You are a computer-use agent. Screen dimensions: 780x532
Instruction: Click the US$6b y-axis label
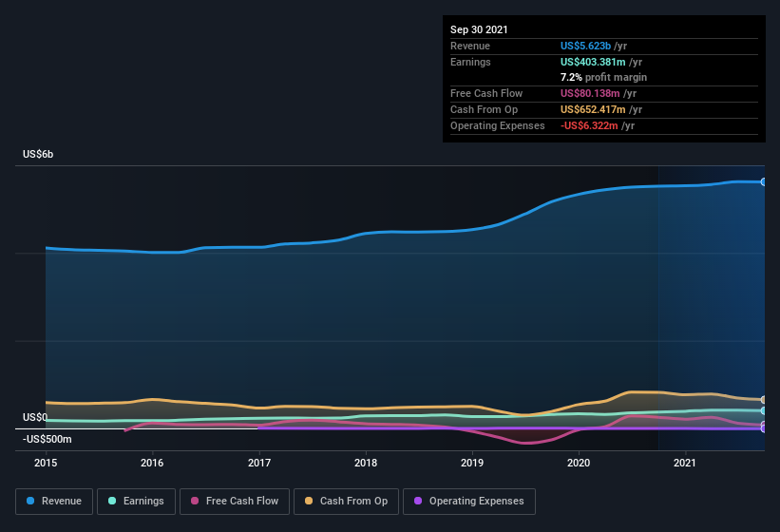click(38, 154)
